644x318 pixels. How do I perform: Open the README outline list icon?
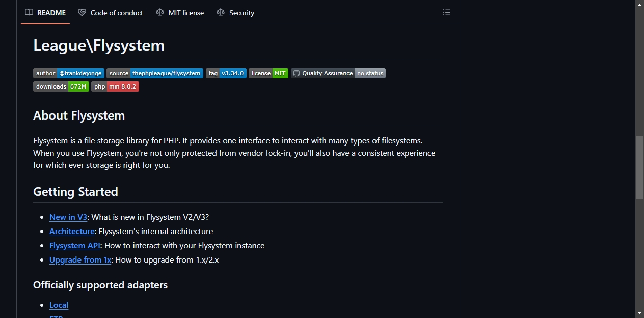tap(447, 13)
